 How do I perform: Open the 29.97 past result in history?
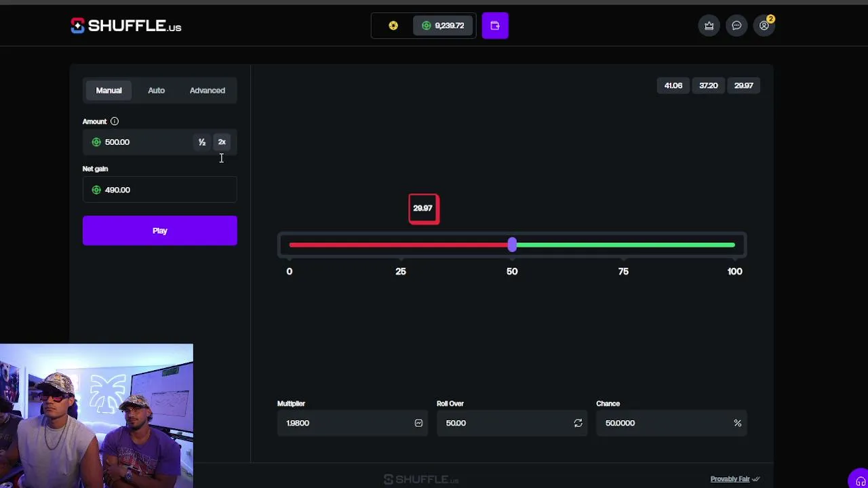point(744,85)
